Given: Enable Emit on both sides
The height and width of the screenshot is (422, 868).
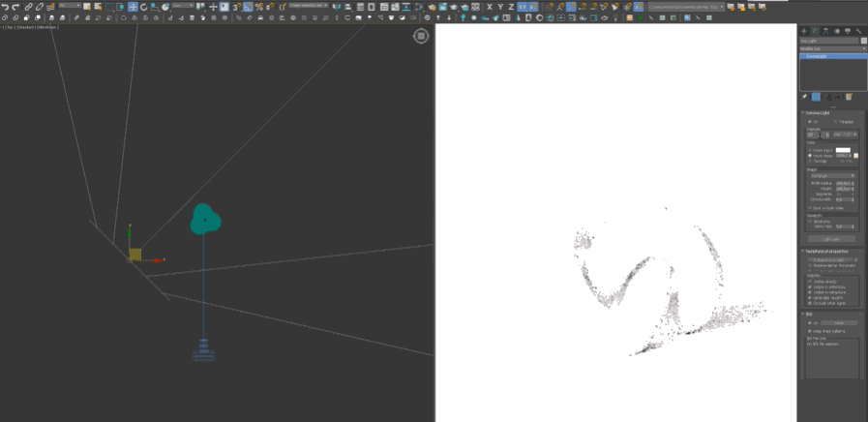Looking at the screenshot, I should (x=810, y=208).
